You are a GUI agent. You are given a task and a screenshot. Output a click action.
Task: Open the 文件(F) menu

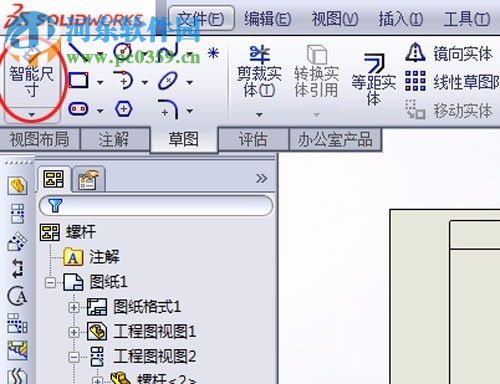click(201, 18)
